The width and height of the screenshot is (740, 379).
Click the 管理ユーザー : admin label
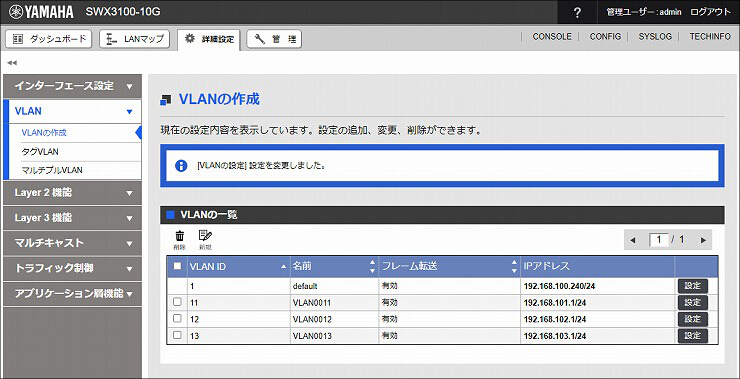click(x=644, y=12)
